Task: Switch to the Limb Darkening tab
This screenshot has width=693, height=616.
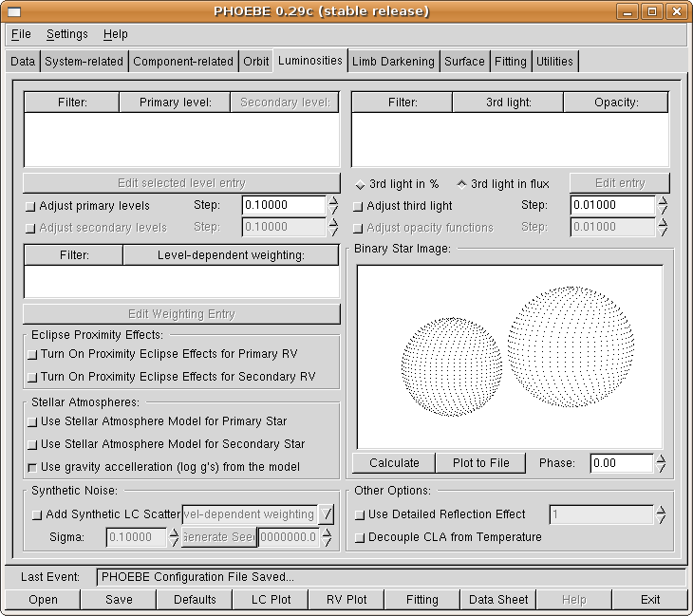Action: [393, 61]
